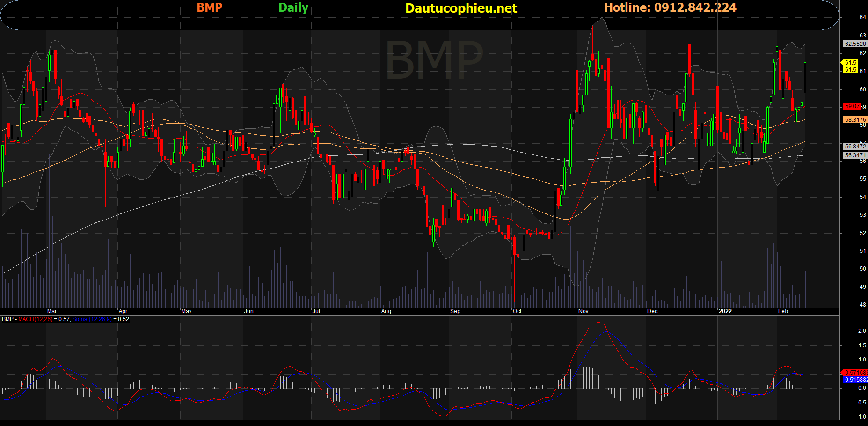The height and width of the screenshot is (426, 868).
Task: Select the green Daily timeframe label
Action: [x=293, y=8]
